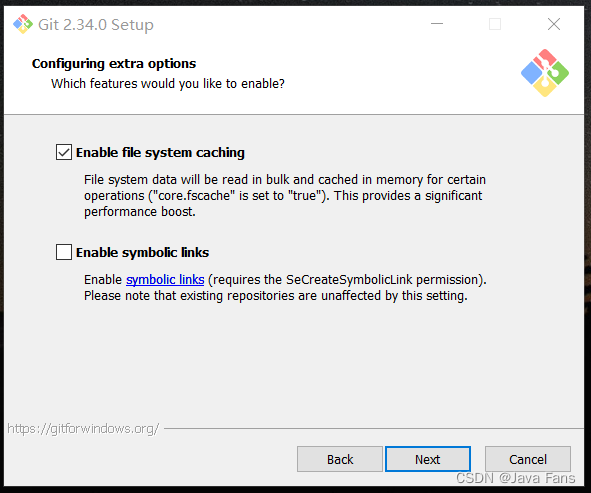Screen dimensions: 591x493
Task: Proceed with the Next button
Action: click(x=428, y=459)
